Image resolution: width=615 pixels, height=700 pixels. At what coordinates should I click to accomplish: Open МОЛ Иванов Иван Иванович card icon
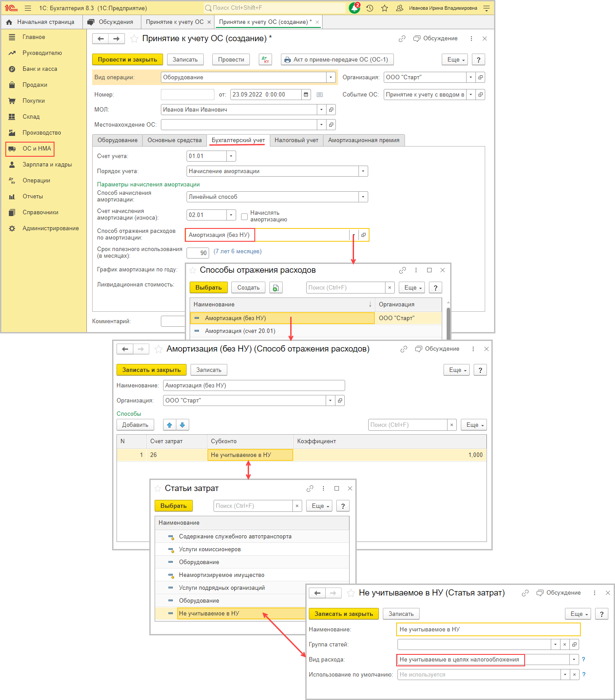[331, 109]
